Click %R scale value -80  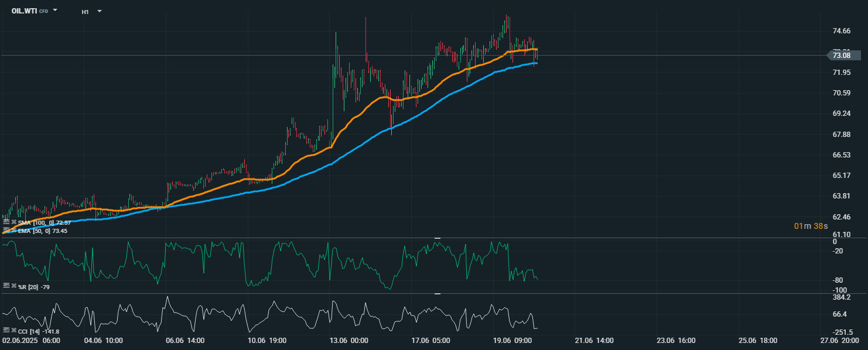click(x=838, y=280)
